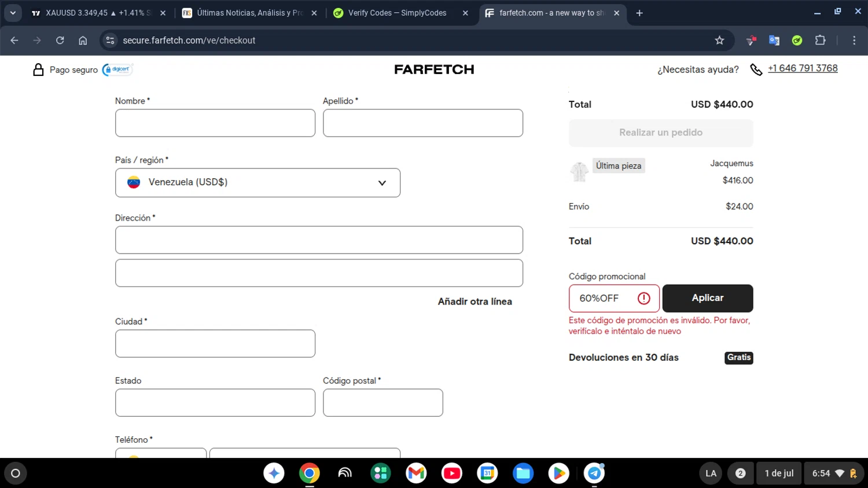
Task: Click the Última pieza label
Action: click(619, 166)
